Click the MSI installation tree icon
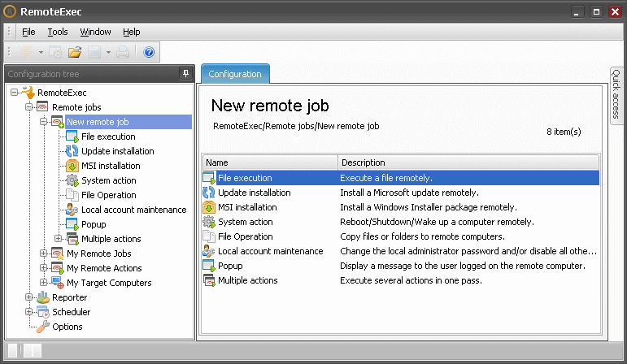 click(72, 166)
